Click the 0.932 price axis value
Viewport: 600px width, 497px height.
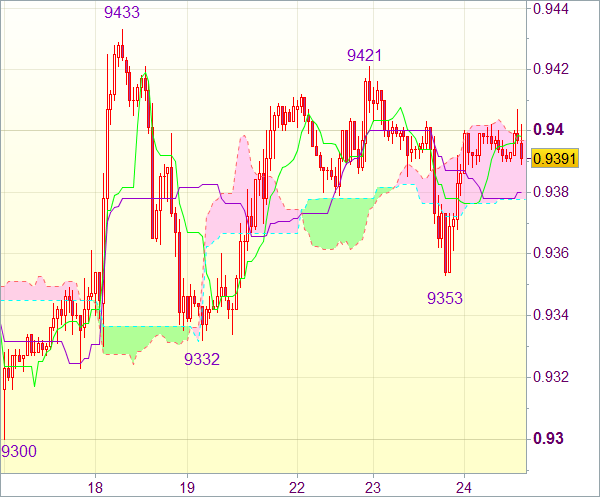[x=551, y=377]
